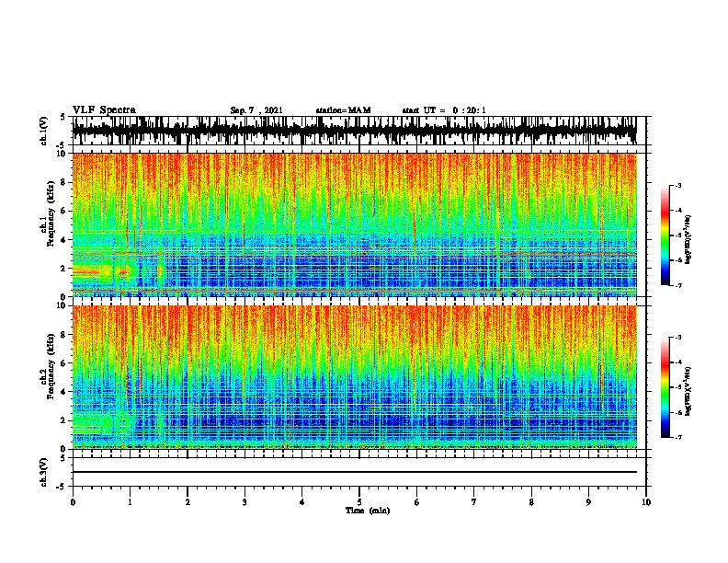Click the ch.2 frequency spectrogram plot
This screenshot has height=563, width=728.
click(x=354, y=377)
